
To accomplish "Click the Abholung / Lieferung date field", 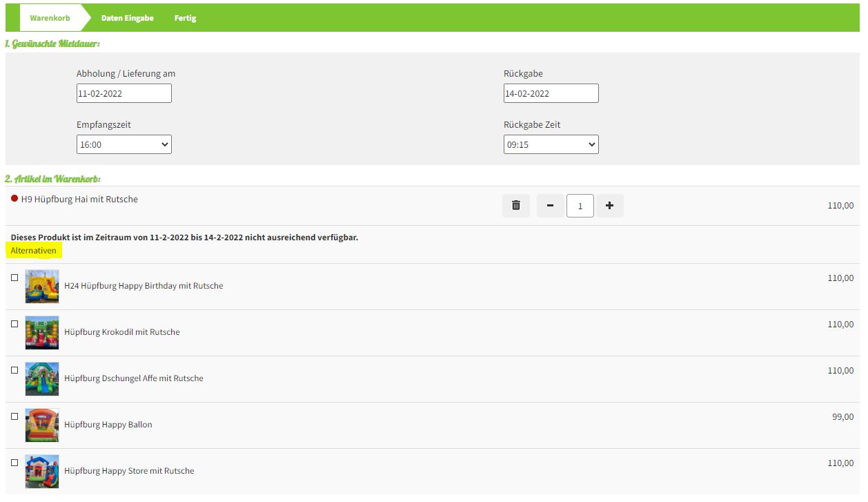I will pyautogui.click(x=124, y=93).
